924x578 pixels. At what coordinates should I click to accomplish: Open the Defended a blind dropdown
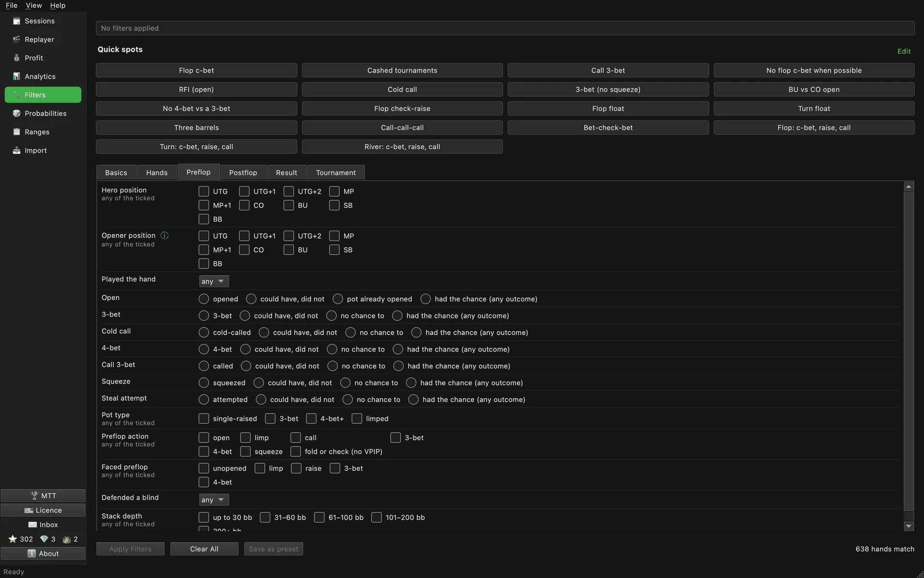click(214, 499)
